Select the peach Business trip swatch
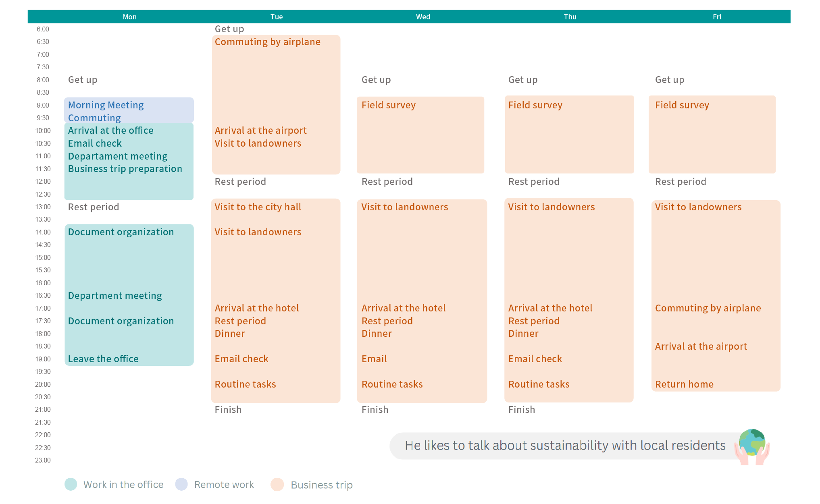 pyautogui.click(x=277, y=484)
